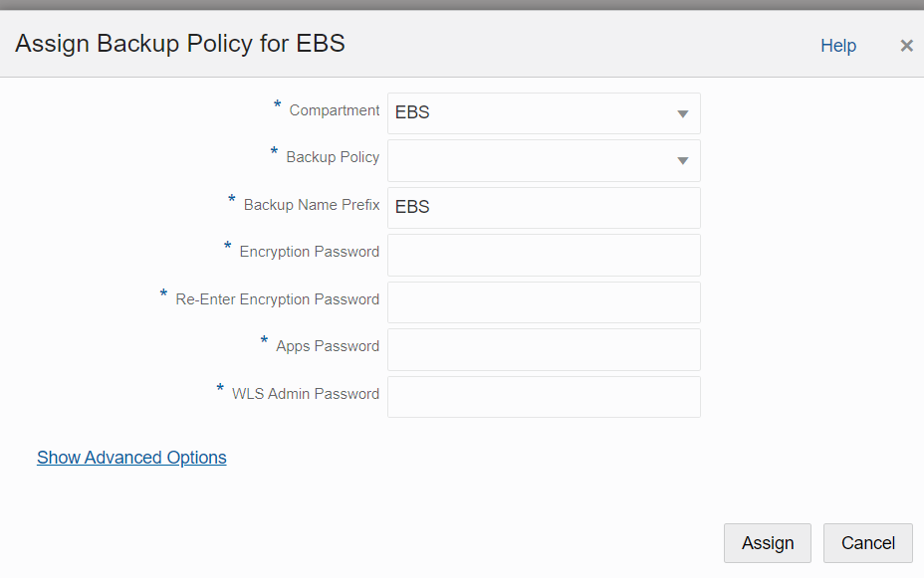The width and height of the screenshot is (924, 578).
Task: Open the empty Backup Policy combo box
Action: click(x=544, y=161)
